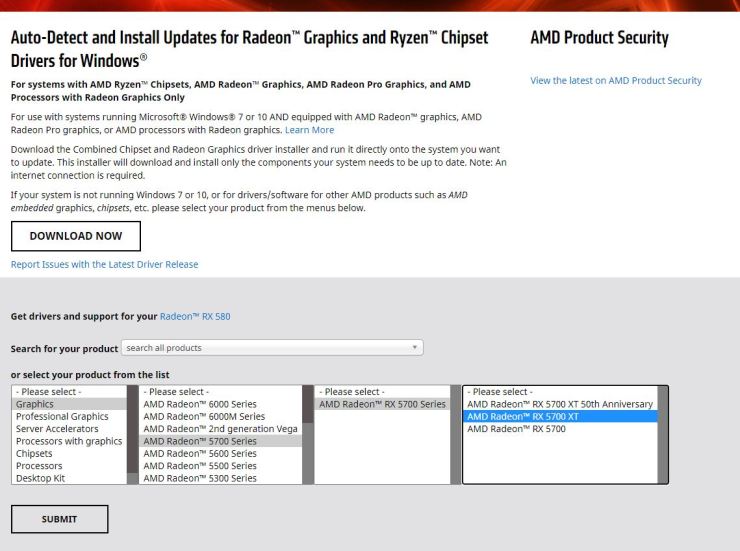This screenshot has width=740, height=551.
Task: Select Professional Graphics category
Action: point(69,416)
